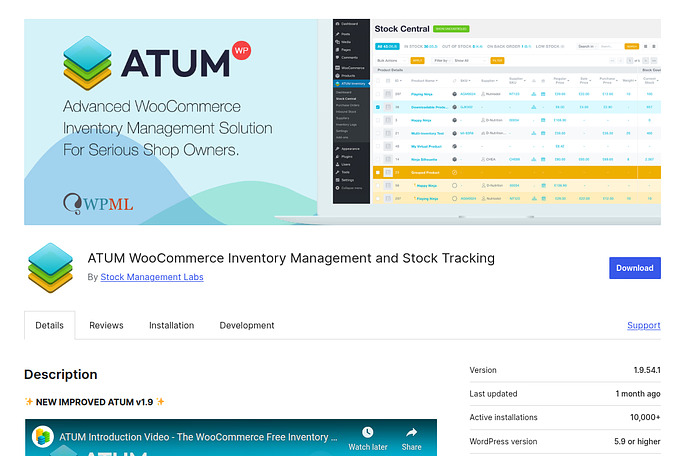Click the Share arrow icon on video

click(411, 432)
